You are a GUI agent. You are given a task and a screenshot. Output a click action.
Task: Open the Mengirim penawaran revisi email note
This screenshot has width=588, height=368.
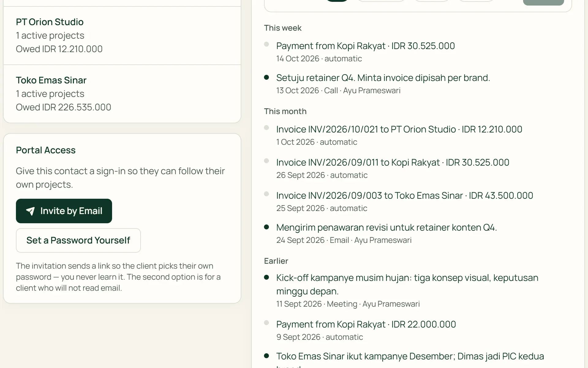386,228
